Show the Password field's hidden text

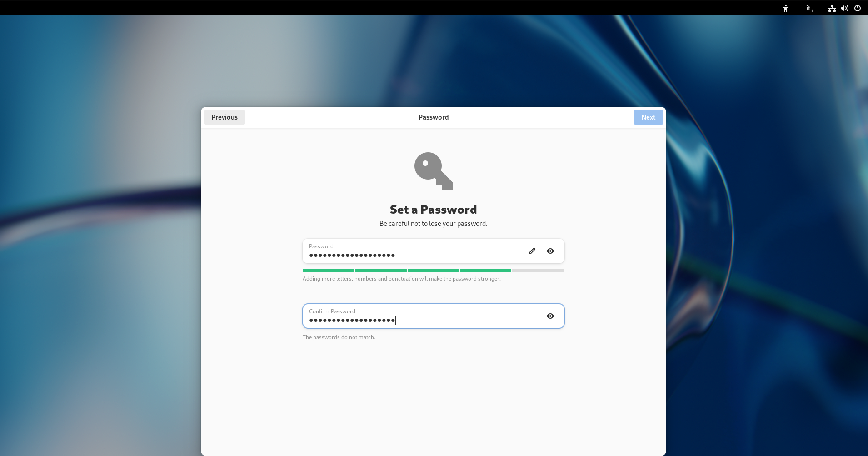click(x=550, y=251)
